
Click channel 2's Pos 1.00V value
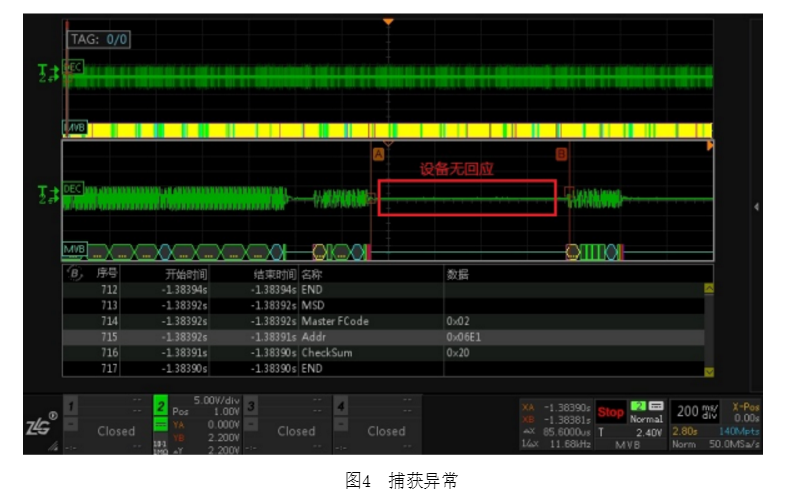click(x=206, y=411)
